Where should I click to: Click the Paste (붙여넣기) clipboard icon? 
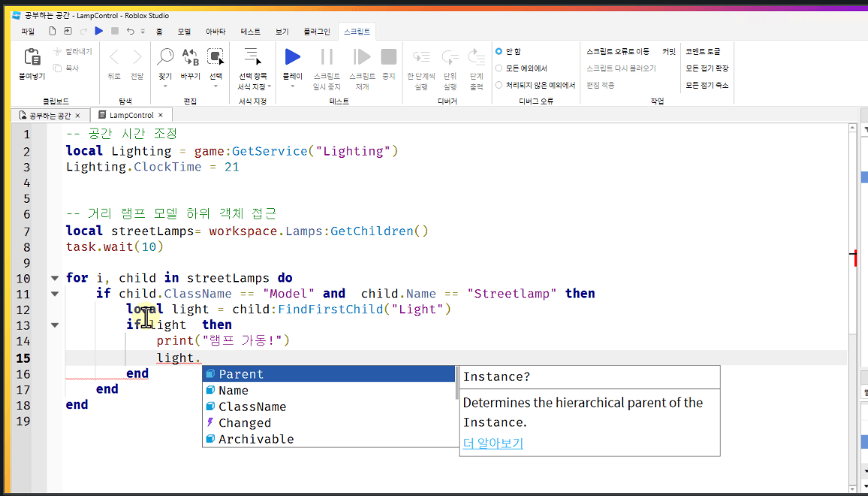click(x=32, y=57)
